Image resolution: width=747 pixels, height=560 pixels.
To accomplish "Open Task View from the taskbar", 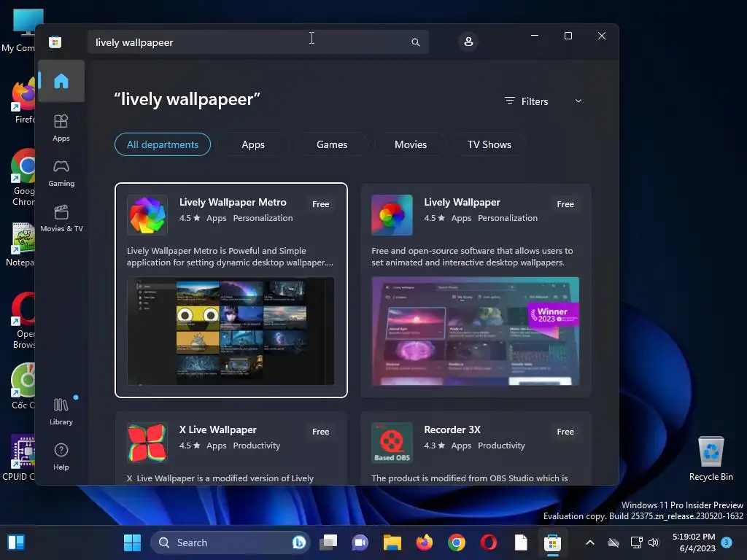I will 328,542.
